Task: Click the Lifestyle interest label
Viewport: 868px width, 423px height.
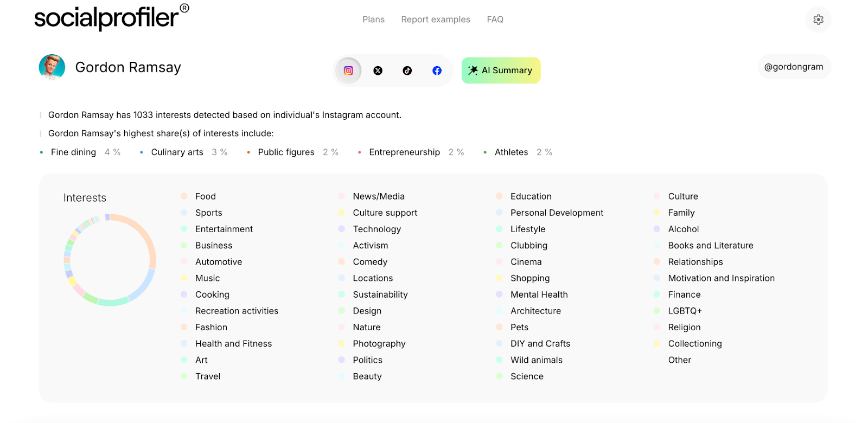Action: pyautogui.click(x=528, y=229)
